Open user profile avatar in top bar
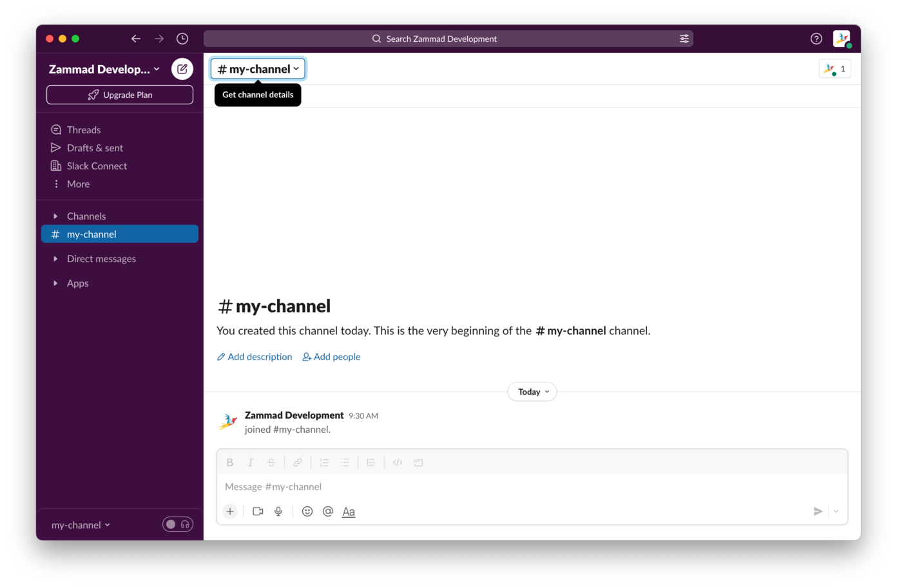Image resolution: width=897 pixels, height=588 pixels. (842, 39)
